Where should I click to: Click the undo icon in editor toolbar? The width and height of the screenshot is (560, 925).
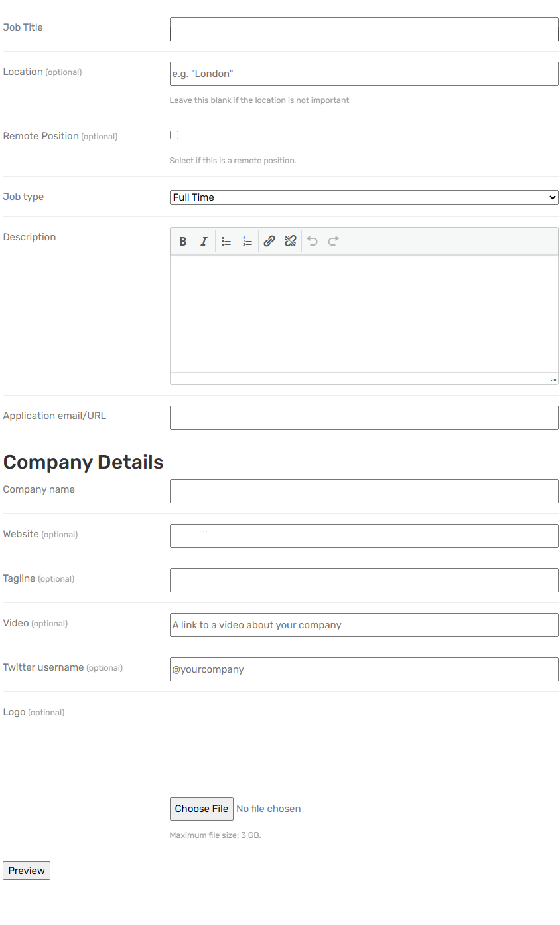click(313, 242)
